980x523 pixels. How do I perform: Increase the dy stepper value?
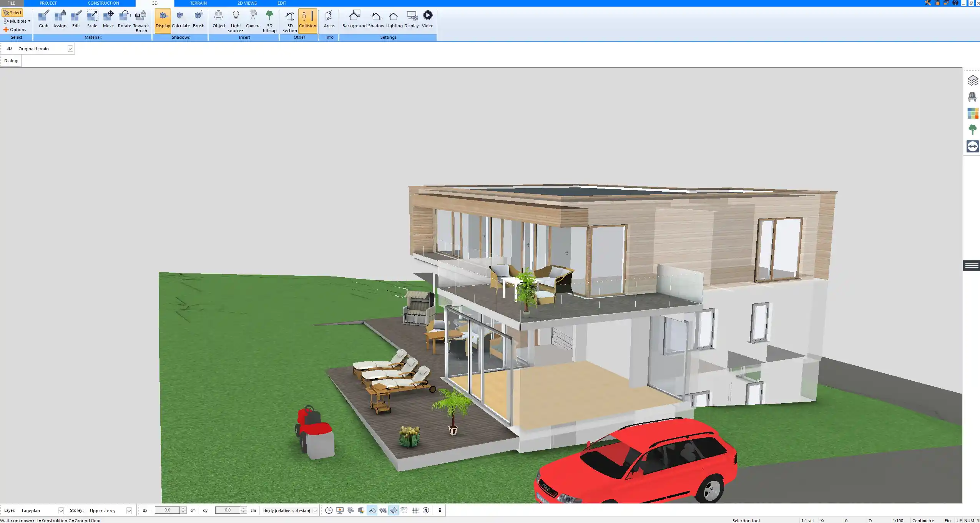pyautogui.click(x=244, y=508)
